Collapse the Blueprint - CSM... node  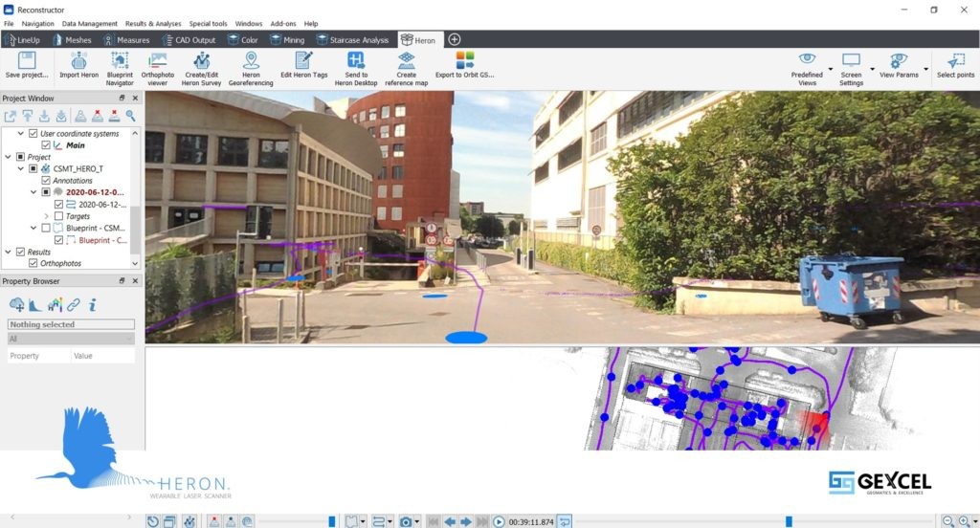pyautogui.click(x=33, y=228)
